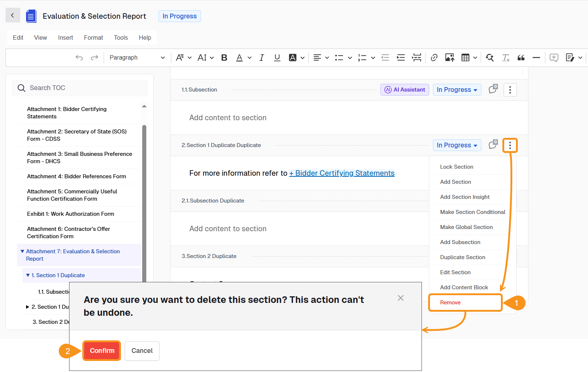
Task: Open three-dot menu for Section 1 Duplicate Duplicate
Action: pyautogui.click(x=510, y=146)
